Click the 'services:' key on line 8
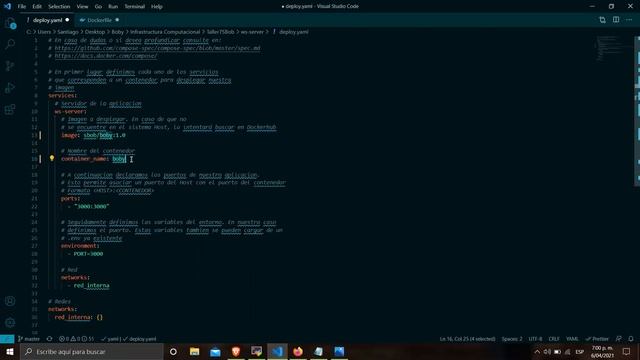Screen dimensions: 640x360 pyautogui.click(x=62, y=96)
